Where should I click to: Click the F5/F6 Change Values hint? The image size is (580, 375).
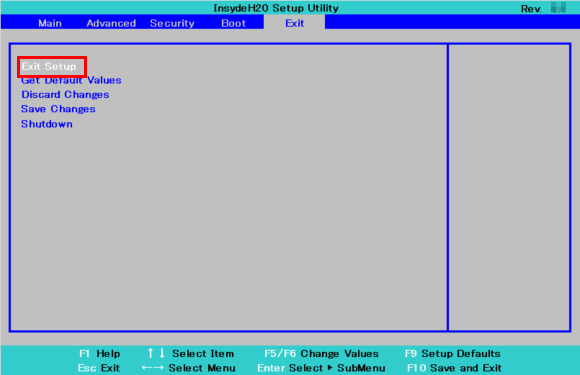(x=321, y=354)
